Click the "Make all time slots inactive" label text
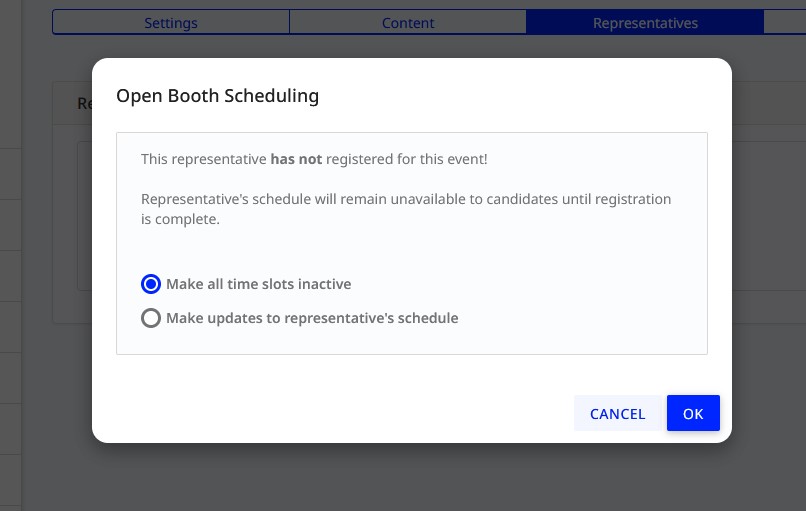Image resolution: width=806 pixels, height=511 pixels. [x=259, y=284]
